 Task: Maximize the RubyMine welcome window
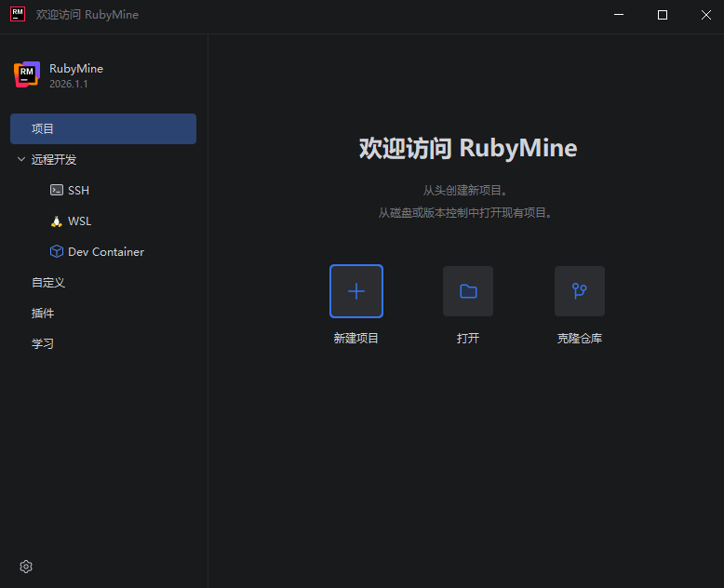click(x=663, y=15)
